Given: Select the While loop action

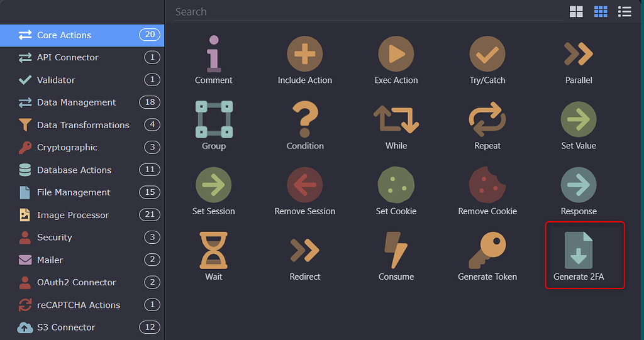Looking at the screenshot, I should [396, 120].
